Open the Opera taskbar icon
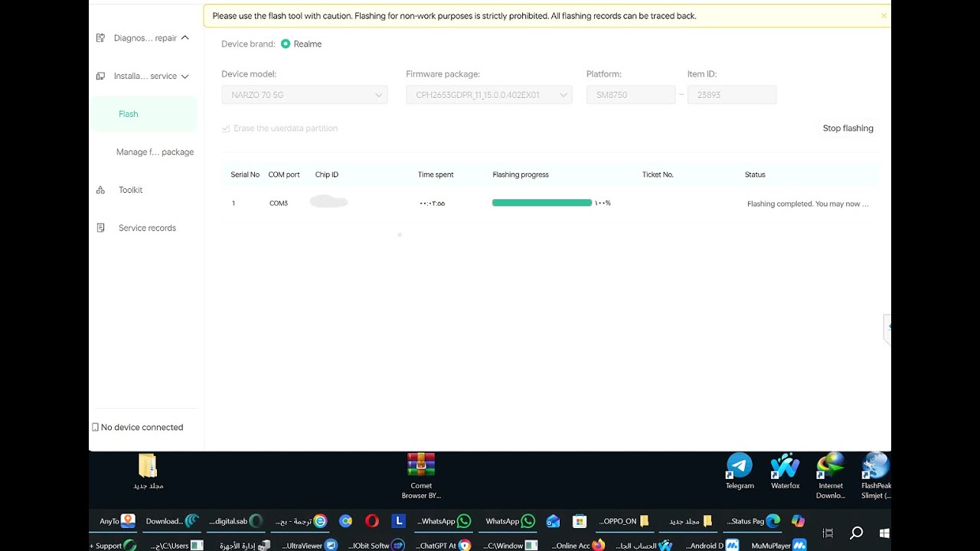This screenshot has height=551, width=980. coord(372,521)
